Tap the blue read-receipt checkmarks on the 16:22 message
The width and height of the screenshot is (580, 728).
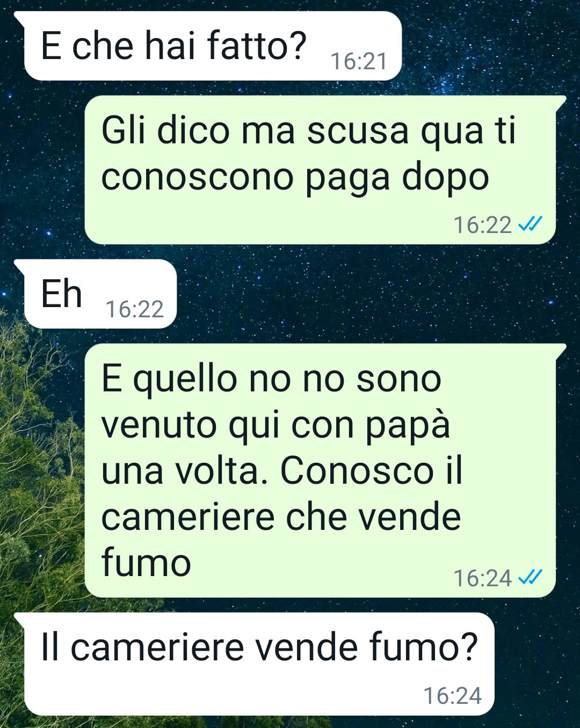coord(530,224)
